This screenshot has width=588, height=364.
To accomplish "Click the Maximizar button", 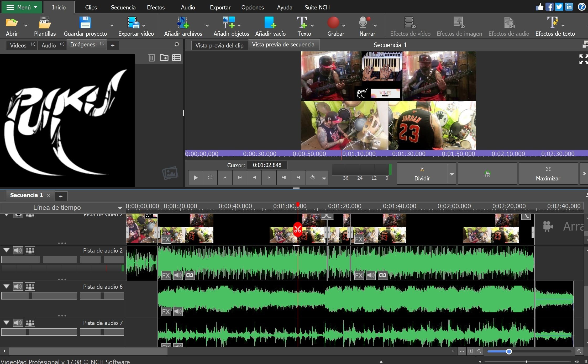I will [x=548, y=174].
